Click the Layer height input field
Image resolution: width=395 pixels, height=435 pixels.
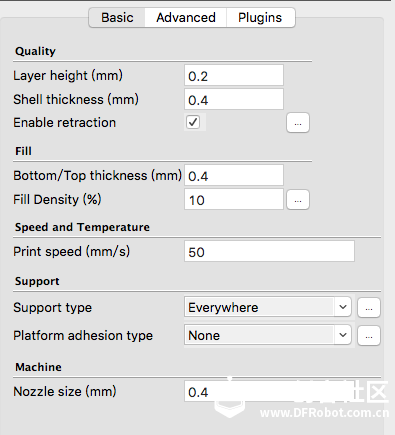tap(234, 76)
